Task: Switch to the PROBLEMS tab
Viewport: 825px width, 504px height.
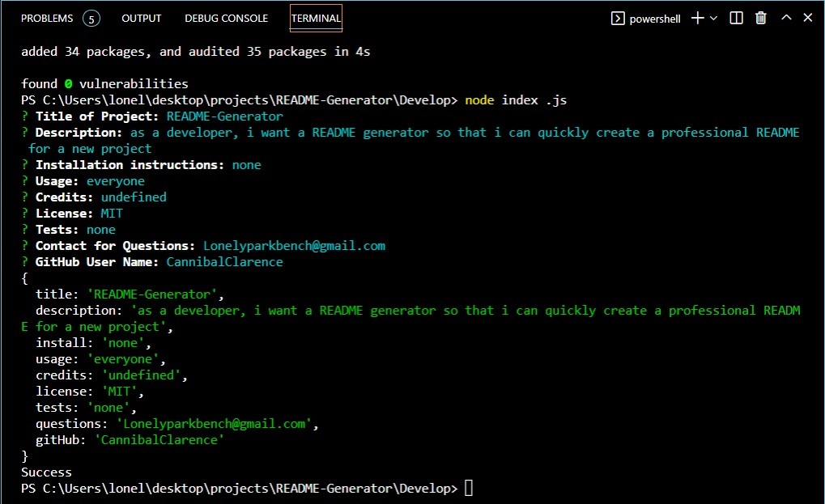Action: 47,17
